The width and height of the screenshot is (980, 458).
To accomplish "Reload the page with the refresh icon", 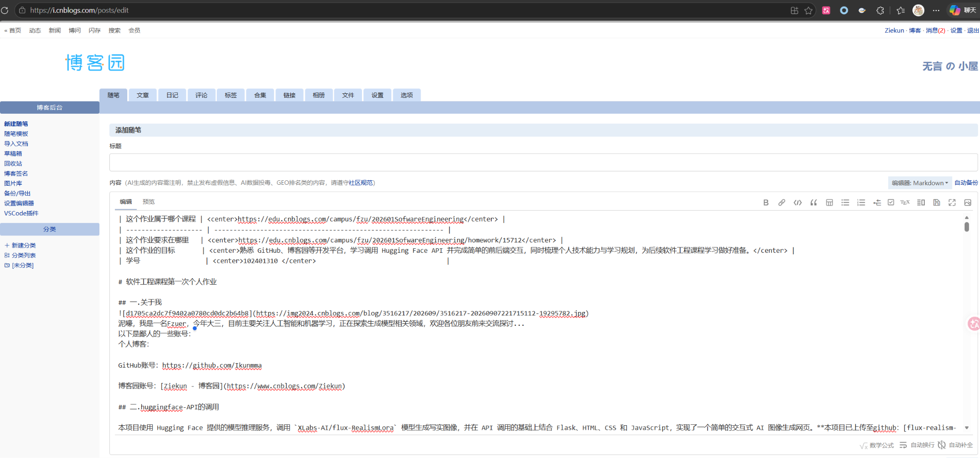I will [x=4, y=10].
